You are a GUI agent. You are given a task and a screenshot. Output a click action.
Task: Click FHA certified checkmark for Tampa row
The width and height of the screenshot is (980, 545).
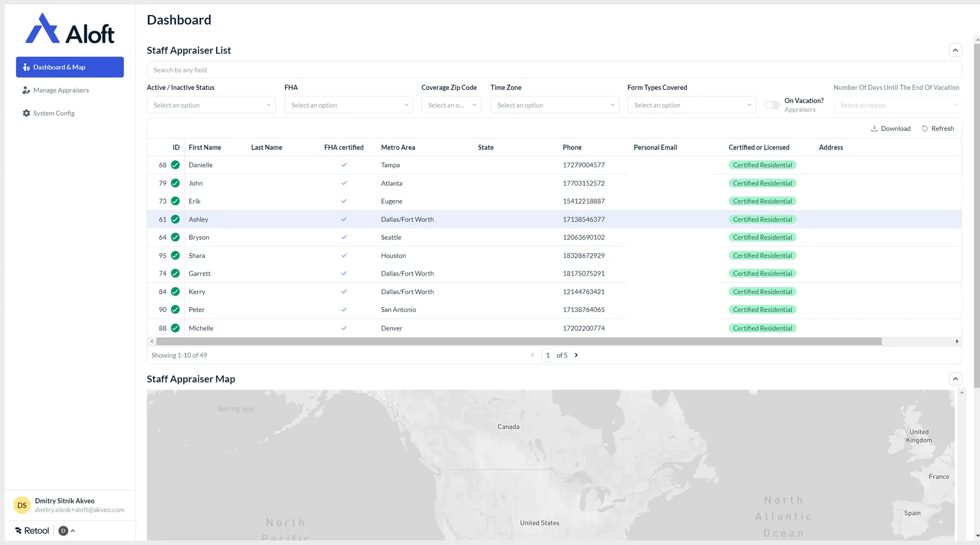[x=344, y=165]
